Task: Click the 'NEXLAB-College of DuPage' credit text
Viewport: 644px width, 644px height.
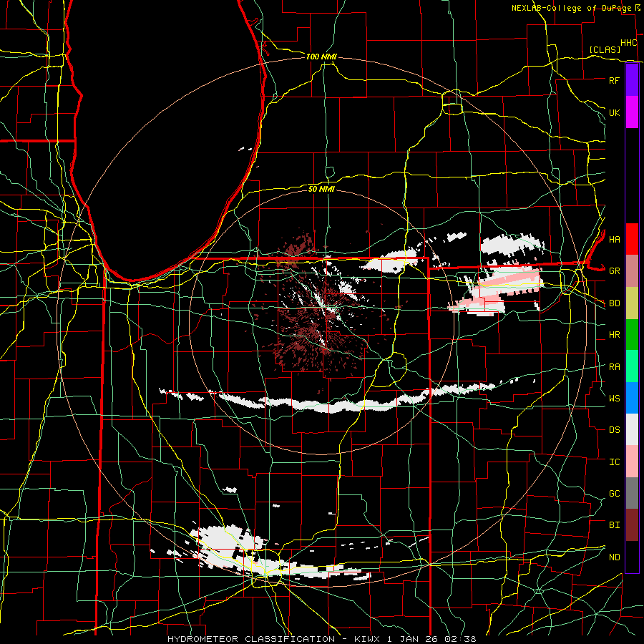Action: (571, 8)
